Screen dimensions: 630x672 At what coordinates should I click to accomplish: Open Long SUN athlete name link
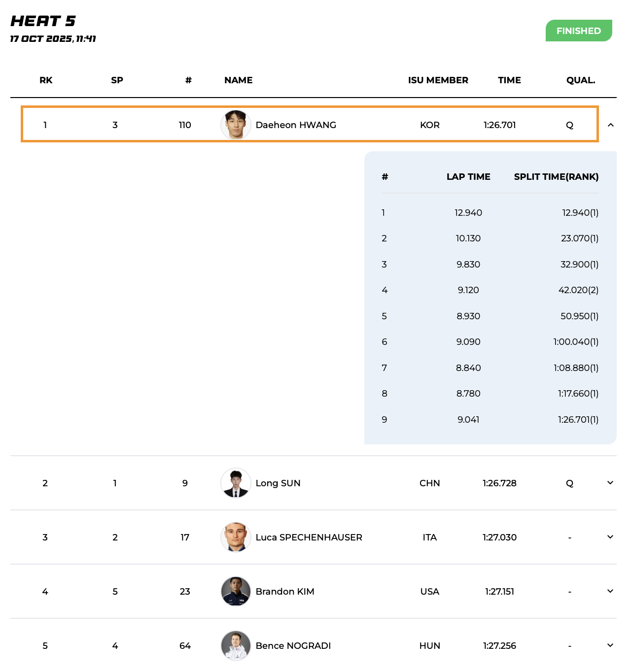[x=278, y=483]
